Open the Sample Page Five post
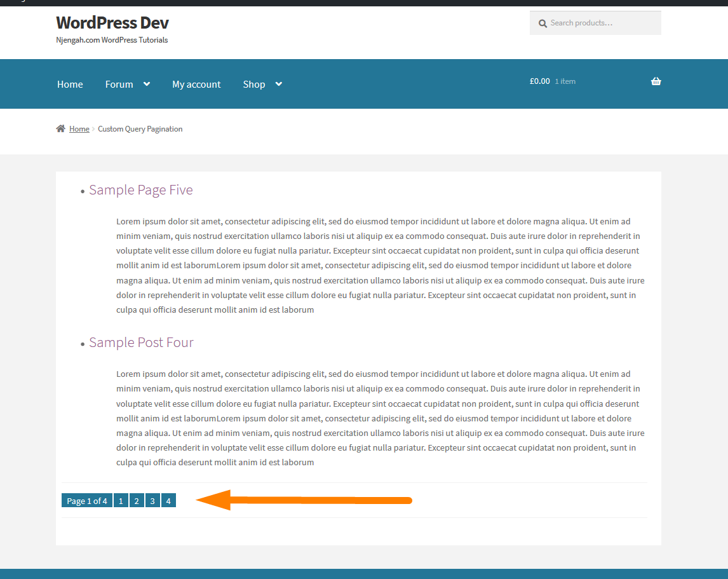Screen dimensions: 728x579 click(x=140, y=189)
